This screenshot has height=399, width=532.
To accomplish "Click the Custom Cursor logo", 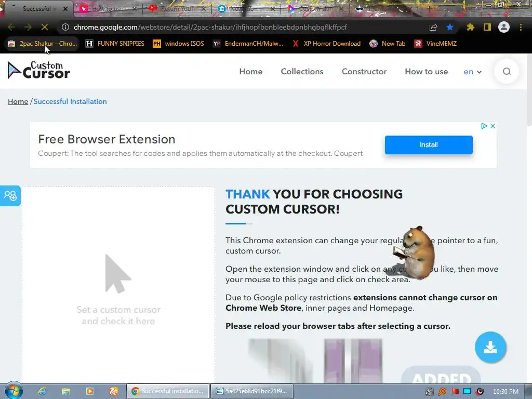I will [x=38, y=70].
